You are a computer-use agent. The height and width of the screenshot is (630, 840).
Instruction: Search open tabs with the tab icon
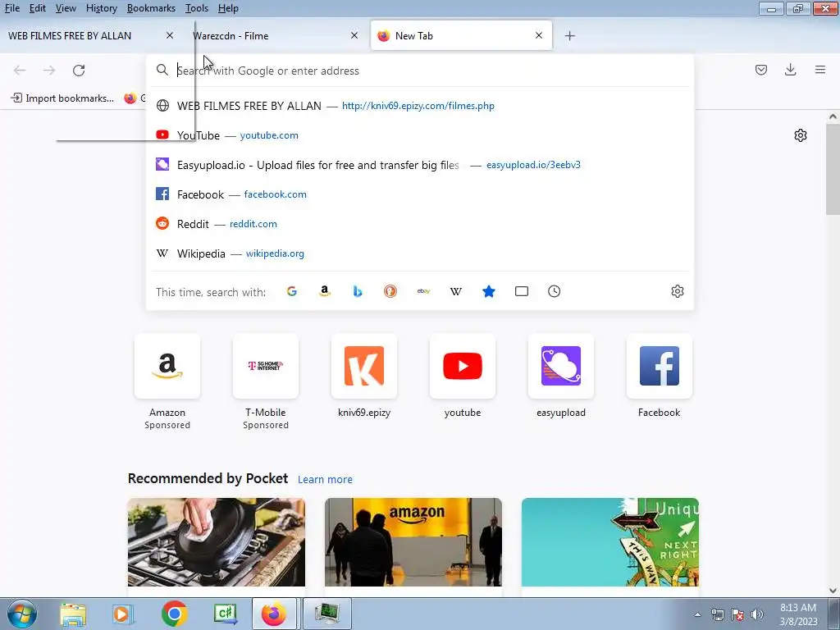point(521,291)
